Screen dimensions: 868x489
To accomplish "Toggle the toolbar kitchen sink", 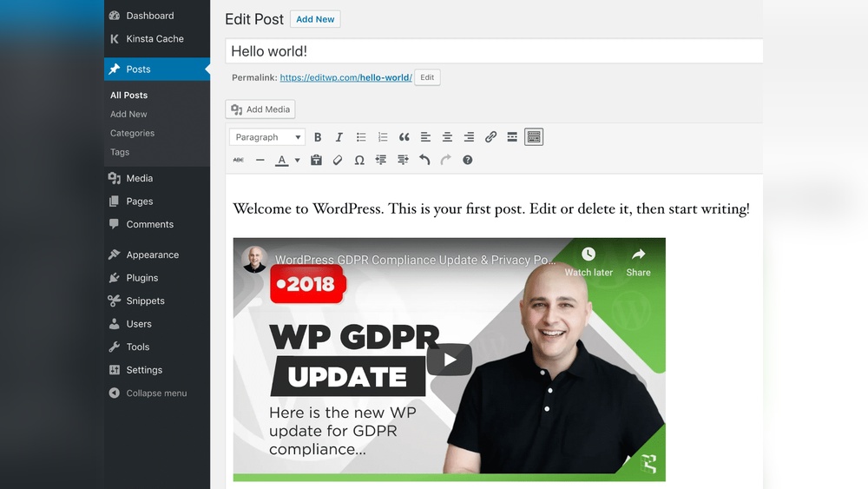I will 534,136.
